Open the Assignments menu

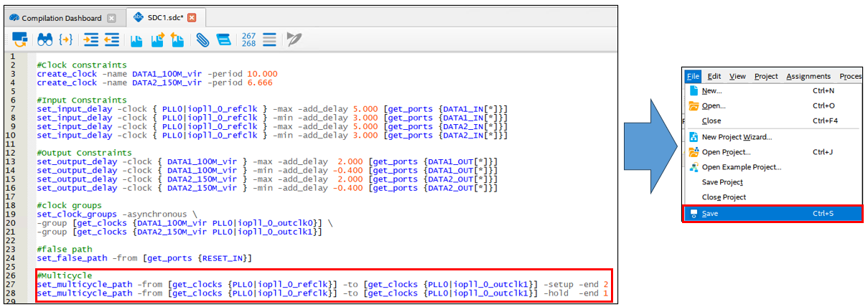point(808,76)
